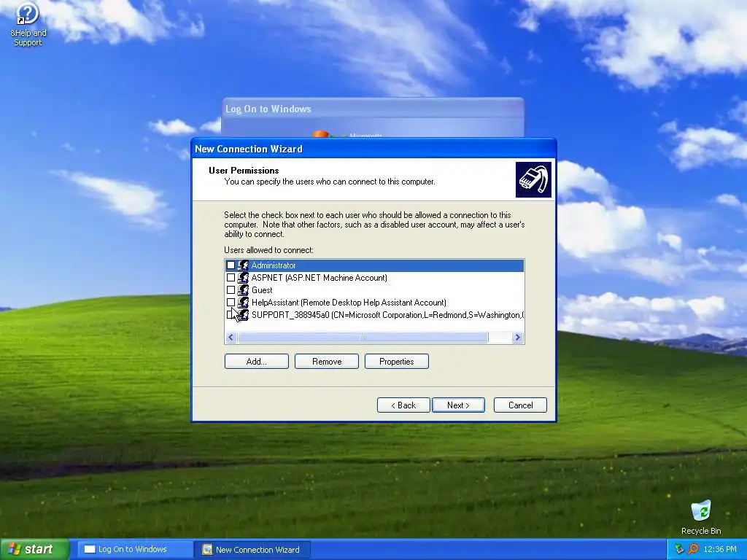Open Help and Support desktop shortcut
The height and width of the screenshot is (560, 747).
[x=28, y=24]
